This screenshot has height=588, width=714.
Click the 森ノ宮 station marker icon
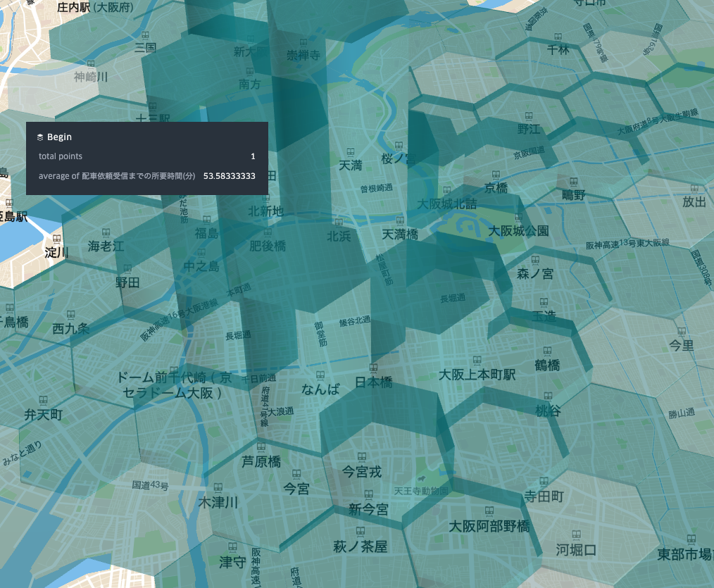coord(535,259)
